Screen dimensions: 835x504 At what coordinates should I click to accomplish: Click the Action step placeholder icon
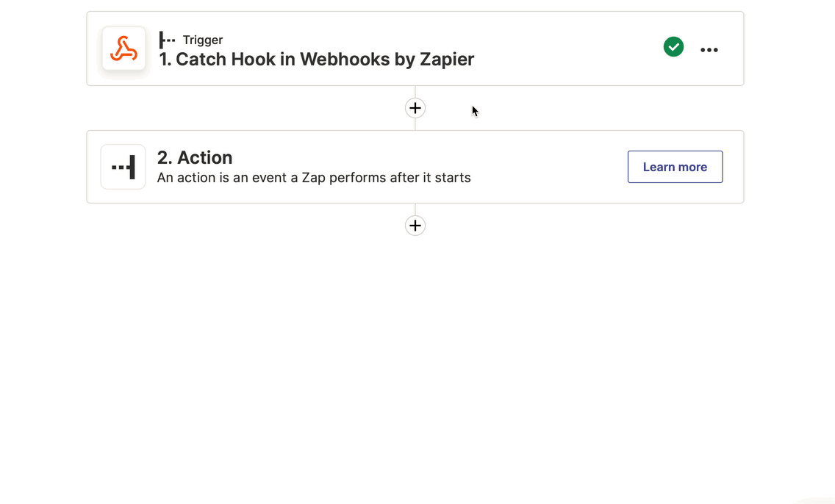point(123,167)
